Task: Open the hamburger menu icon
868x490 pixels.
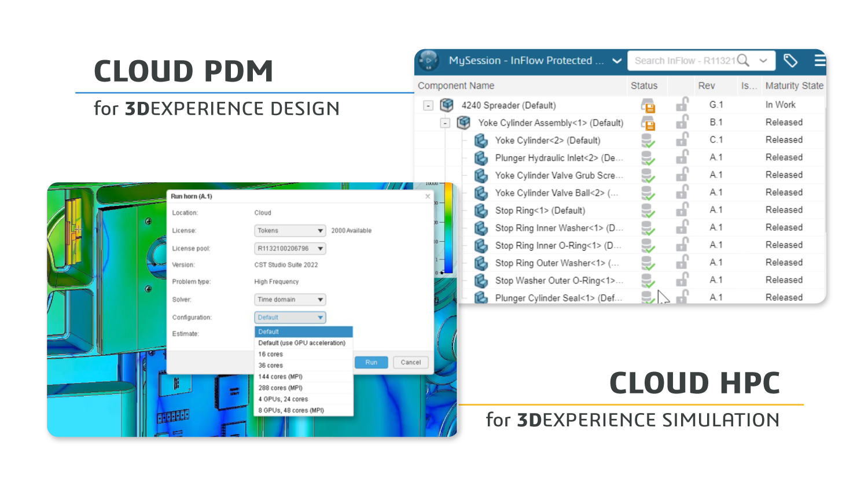Action: (819, 60)
